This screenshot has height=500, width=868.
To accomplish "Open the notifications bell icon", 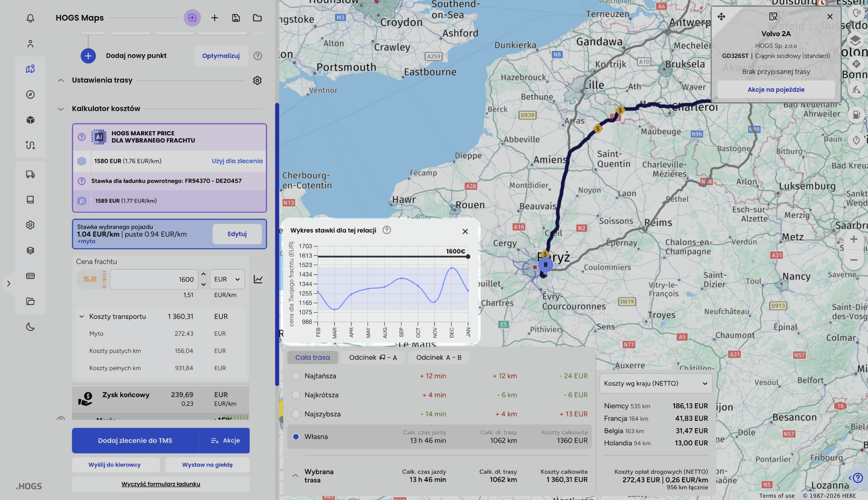I will [30, 18].
